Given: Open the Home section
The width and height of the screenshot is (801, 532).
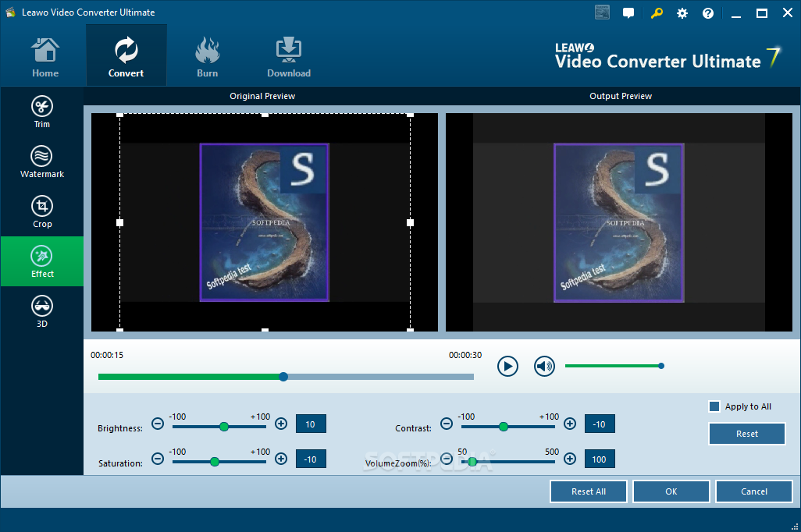Looking at the screenshot, I should [x=45, y=57].
